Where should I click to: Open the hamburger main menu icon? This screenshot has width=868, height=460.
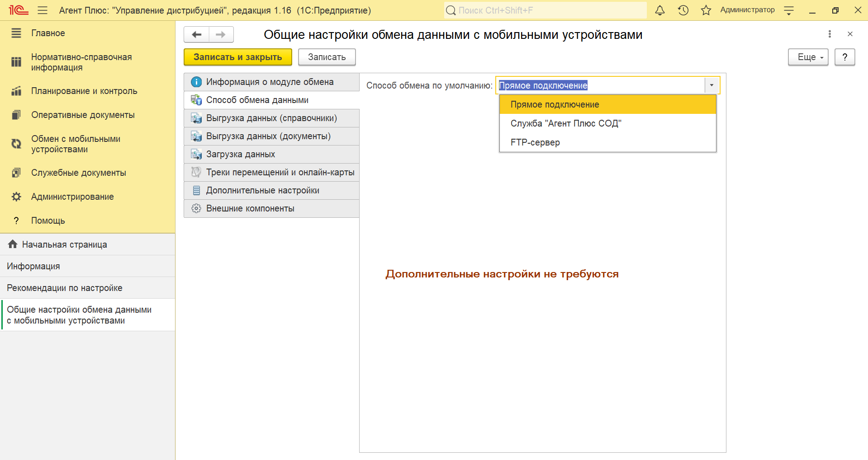tap(43, 10)
